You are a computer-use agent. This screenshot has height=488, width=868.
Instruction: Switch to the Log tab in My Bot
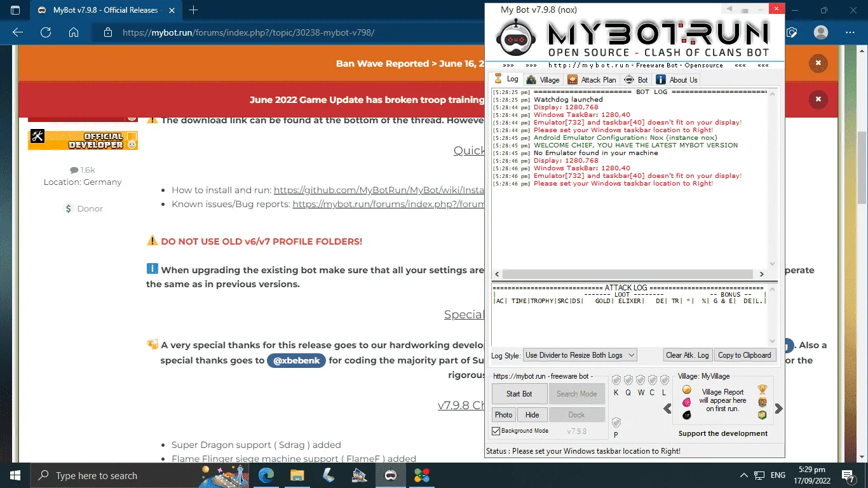(x=506, y=79)
